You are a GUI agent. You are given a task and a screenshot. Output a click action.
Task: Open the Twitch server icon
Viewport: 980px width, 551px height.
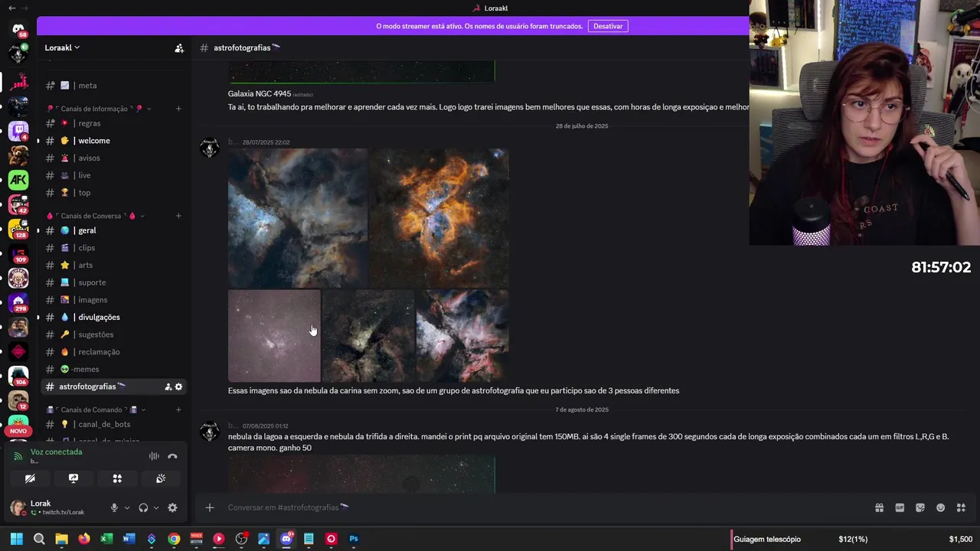[18, 130]
